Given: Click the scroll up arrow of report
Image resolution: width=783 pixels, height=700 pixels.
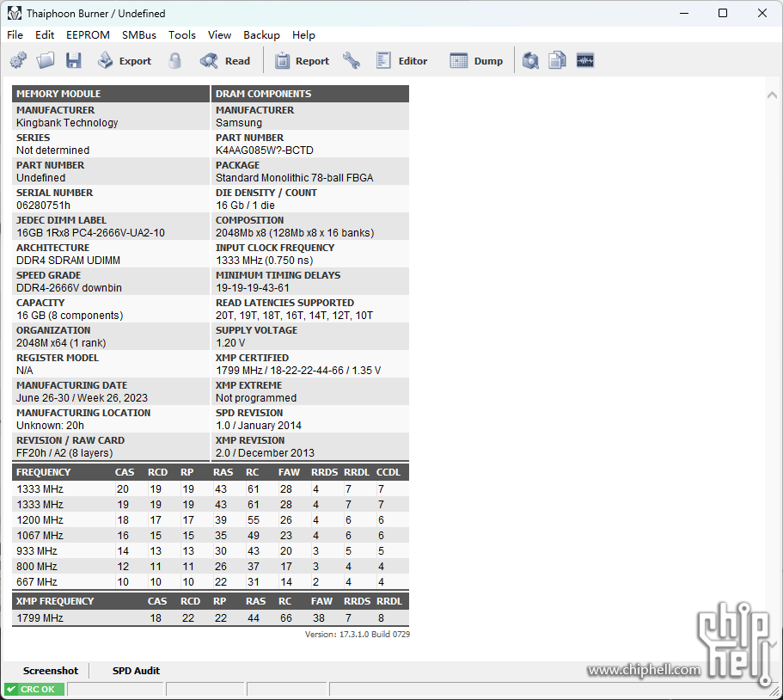Looking at the screenshot, I should coord(772,95).
